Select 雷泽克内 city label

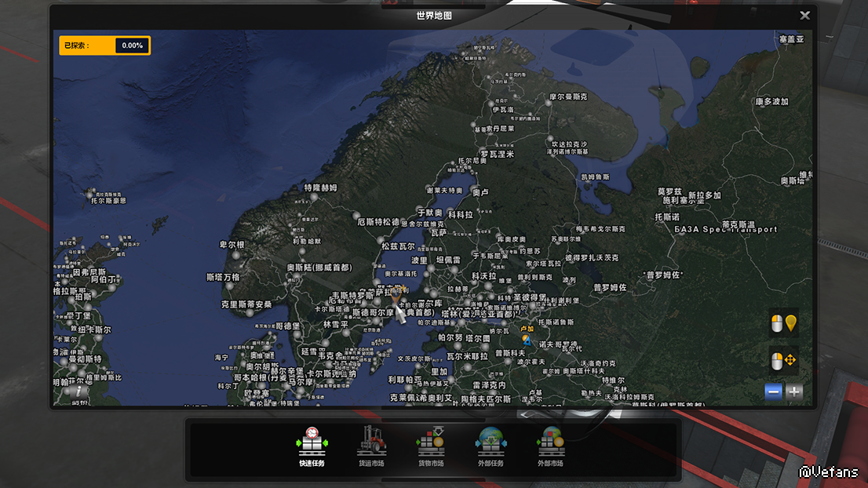pyautogui.click(x=490, y=384)
